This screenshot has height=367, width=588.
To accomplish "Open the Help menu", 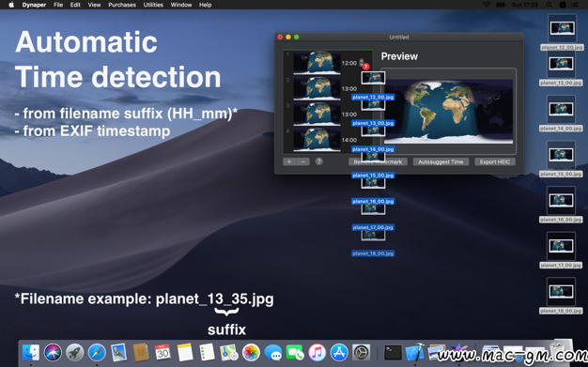I will tap(205, 5).
